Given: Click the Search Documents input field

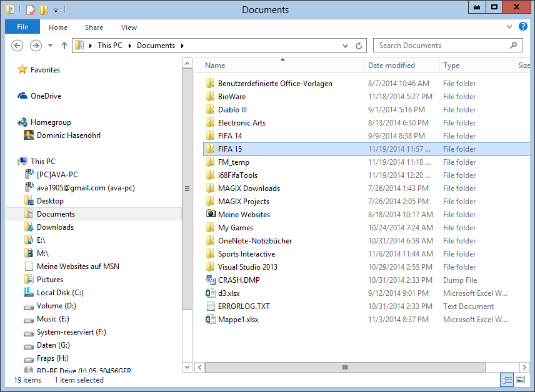Looking at the screenshot, I should [444, 46].
